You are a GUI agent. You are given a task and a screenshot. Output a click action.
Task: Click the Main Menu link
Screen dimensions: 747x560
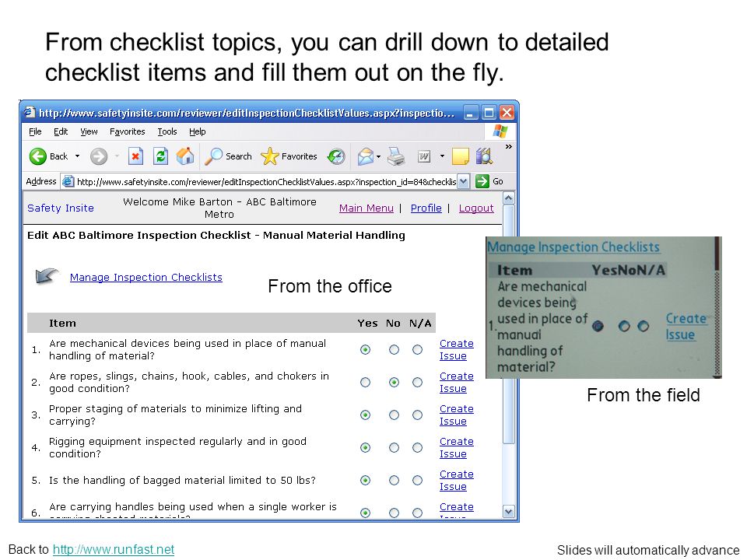click(366, 208)
